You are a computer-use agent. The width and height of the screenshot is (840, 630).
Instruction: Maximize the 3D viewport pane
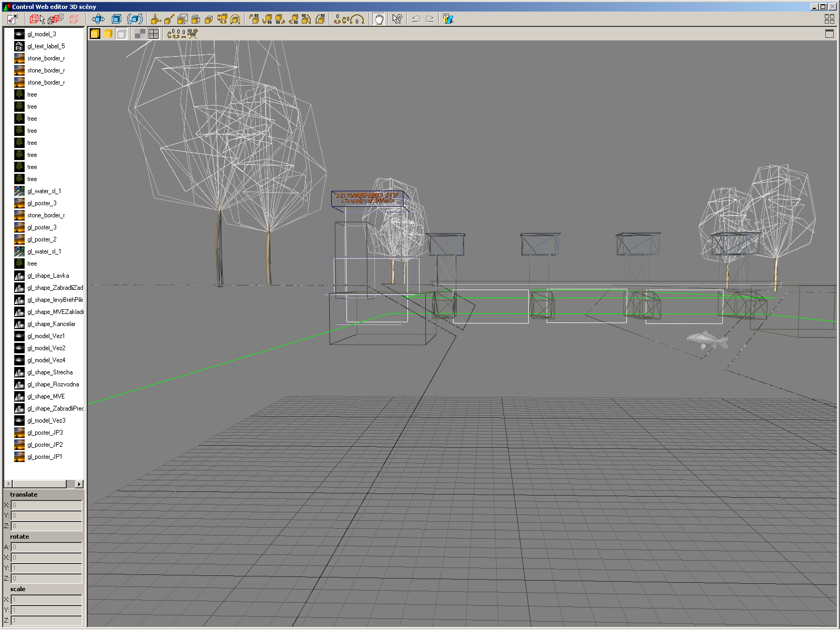click(x=829, y=34)
